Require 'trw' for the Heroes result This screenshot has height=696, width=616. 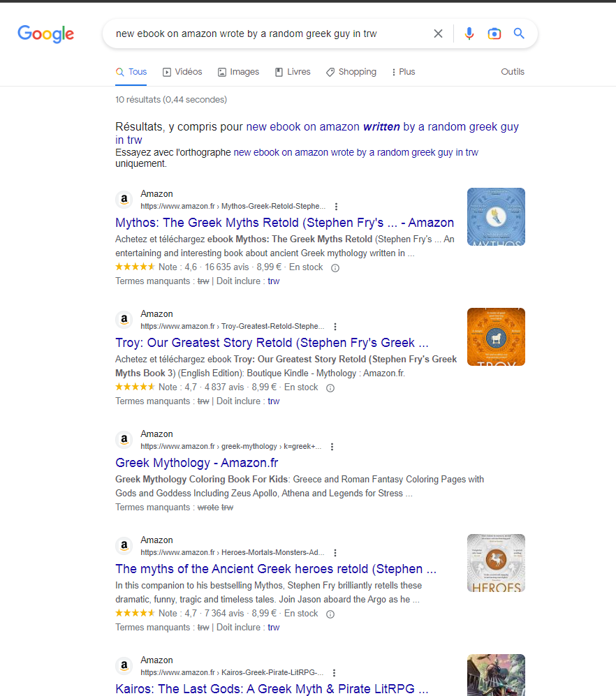click(x=274, y=628)
